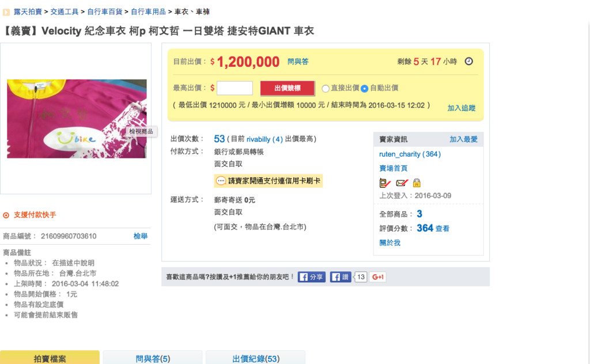Click the gold padlock seller icon
590x364 pixels.
coord(417,183)
